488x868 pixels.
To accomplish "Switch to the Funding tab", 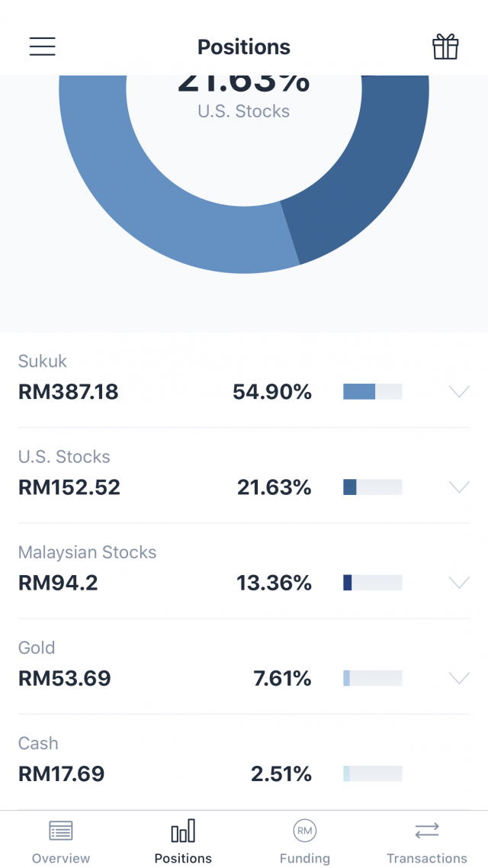I will [305, 839].
